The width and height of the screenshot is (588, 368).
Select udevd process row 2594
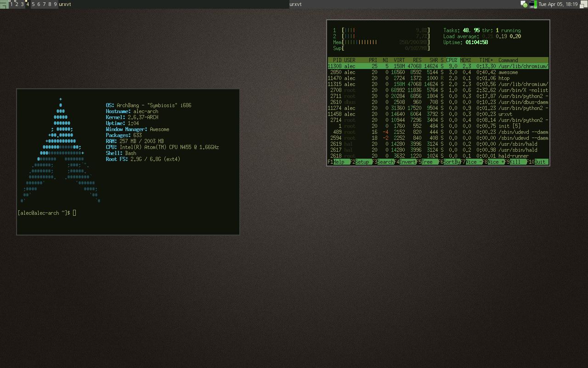tap(438, 138)
